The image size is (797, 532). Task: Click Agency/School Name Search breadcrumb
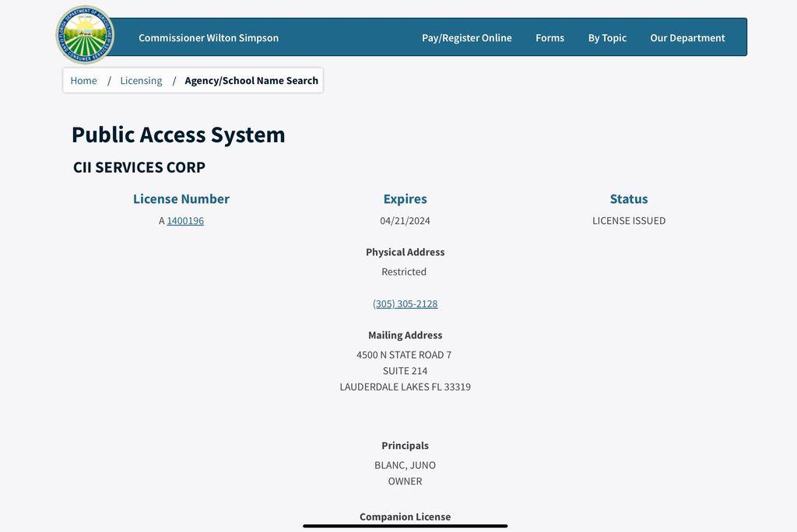[x=251, y=81]
